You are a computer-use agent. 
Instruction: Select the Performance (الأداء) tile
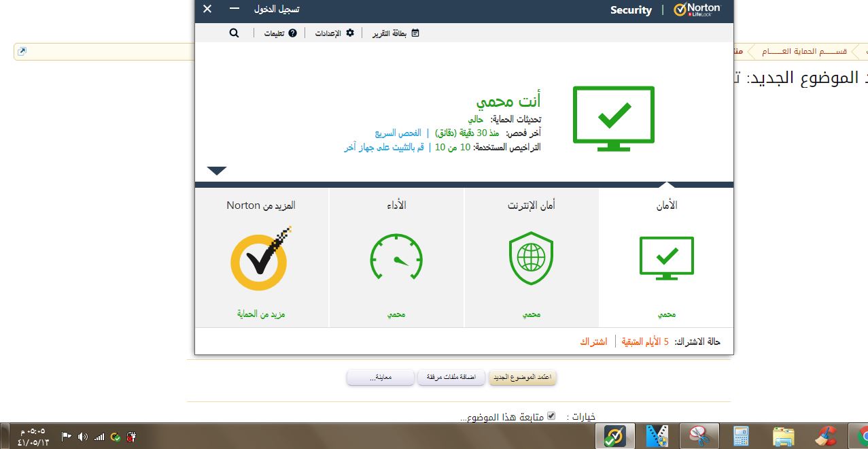pos(396,258)
